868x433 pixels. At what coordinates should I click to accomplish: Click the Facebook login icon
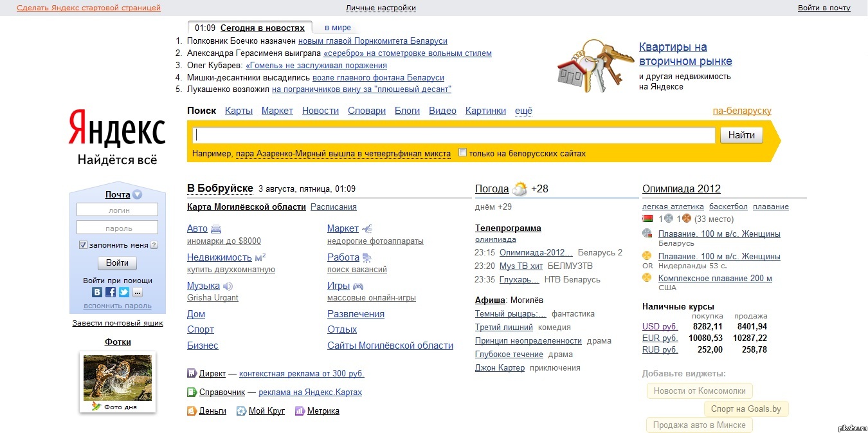(x=111, y=292)
